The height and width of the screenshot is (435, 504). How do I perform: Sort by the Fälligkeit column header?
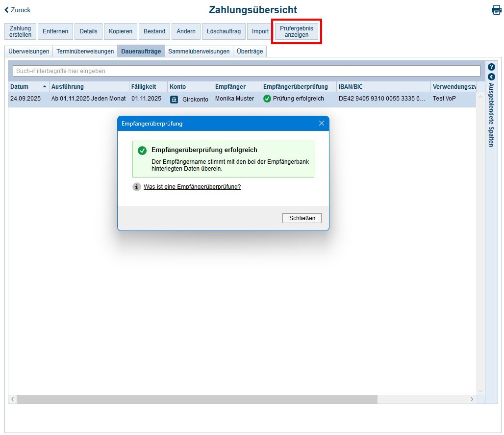[143, 87]
